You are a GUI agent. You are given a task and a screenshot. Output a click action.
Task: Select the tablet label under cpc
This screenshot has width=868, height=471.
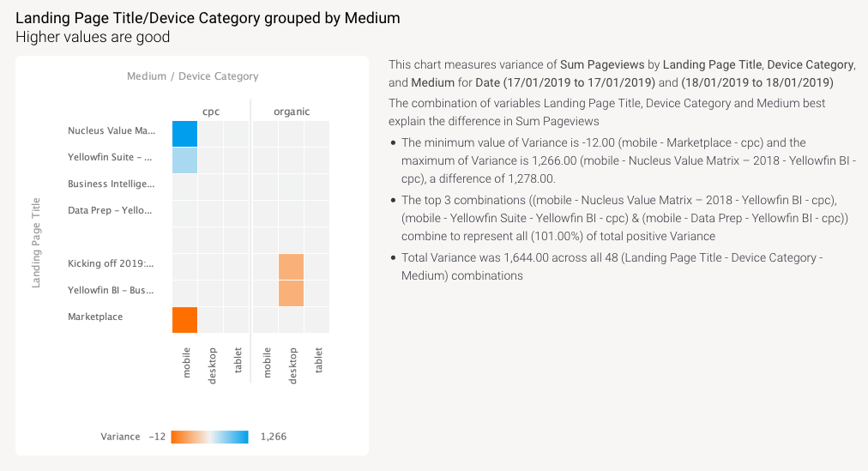click(238, 360)
